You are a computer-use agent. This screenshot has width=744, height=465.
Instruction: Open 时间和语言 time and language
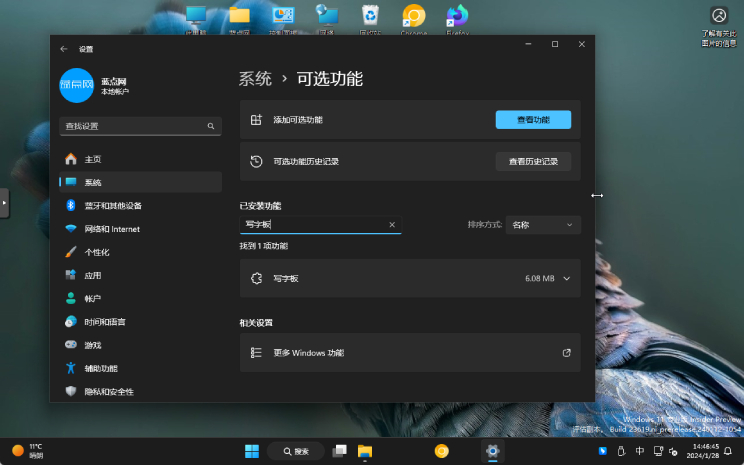106,322
